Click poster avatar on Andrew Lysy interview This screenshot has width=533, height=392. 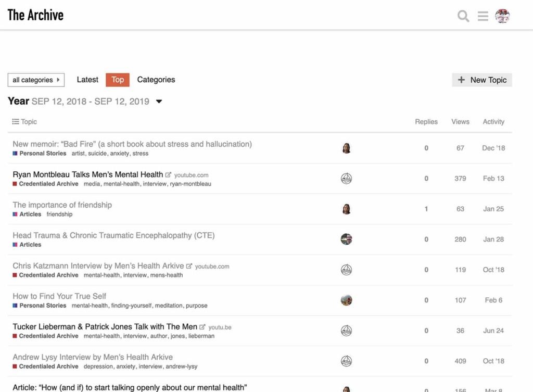(x=346, y=361)
